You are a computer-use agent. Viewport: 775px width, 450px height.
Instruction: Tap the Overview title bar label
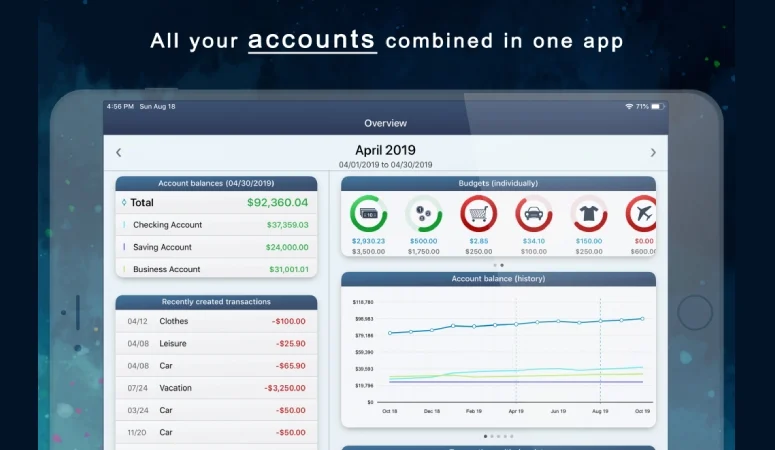(385, 123)
